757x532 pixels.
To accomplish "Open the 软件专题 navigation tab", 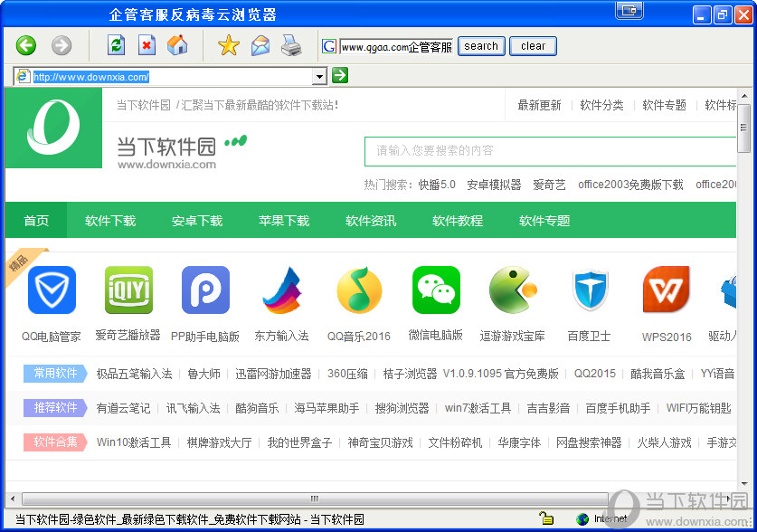I will pyautogui.click(x=544, y=220).
